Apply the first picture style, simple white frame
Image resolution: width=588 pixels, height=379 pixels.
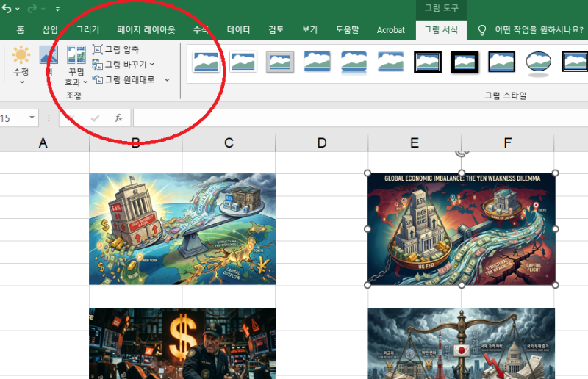206,62
